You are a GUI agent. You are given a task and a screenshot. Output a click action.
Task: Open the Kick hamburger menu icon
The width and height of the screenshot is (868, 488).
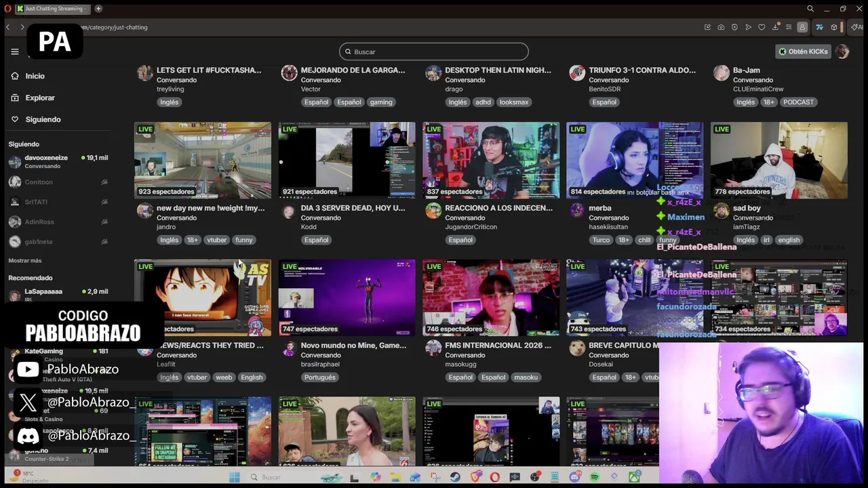pyautogui.click(x=14, y=52)
